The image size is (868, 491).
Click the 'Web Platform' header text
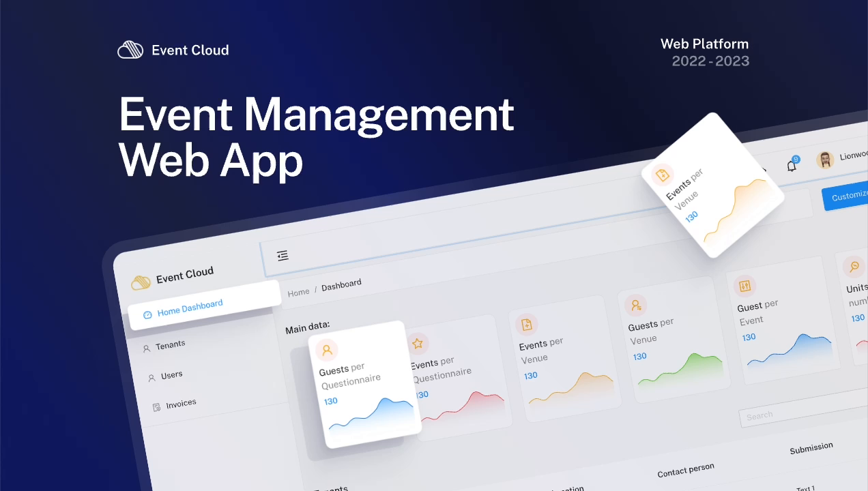coord(704,44)
